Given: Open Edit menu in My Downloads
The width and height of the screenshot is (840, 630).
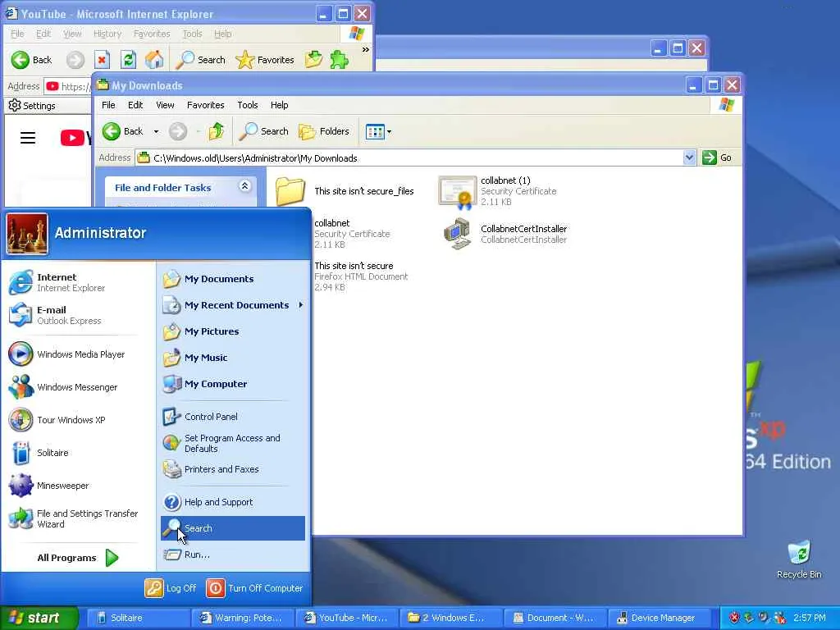Looking at the screenshot, I should click(135, 105).
